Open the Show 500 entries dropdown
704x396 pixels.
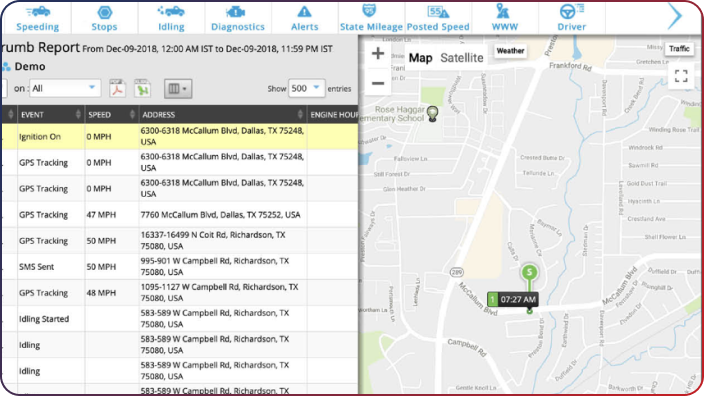(x=306, y=88)
